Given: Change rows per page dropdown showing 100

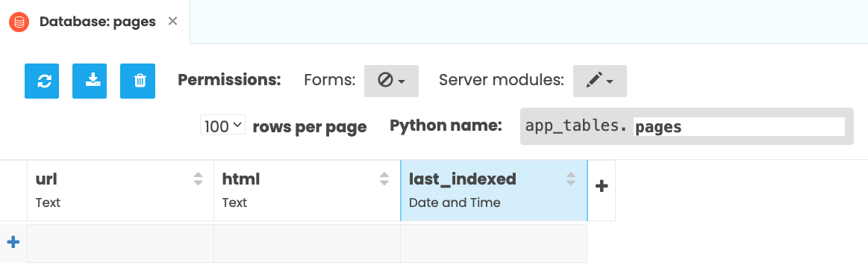Looking at the screenshot, I should (222, 126).
